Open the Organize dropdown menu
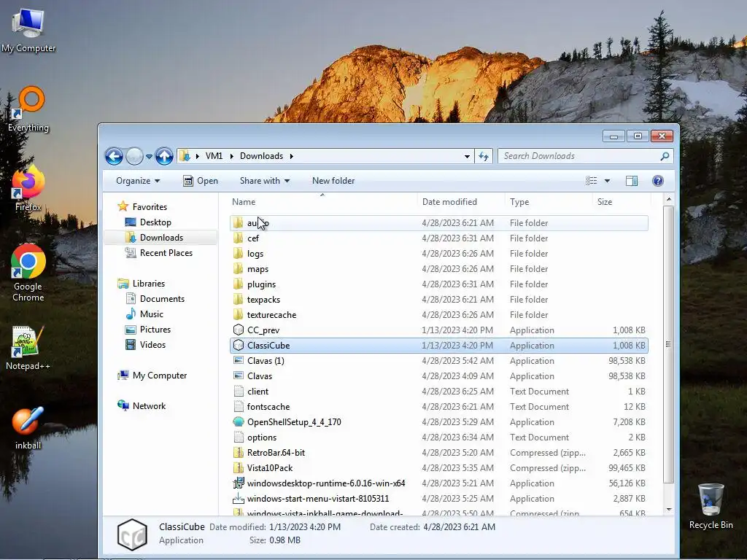 pyautogui.click(x=138, y=181)
